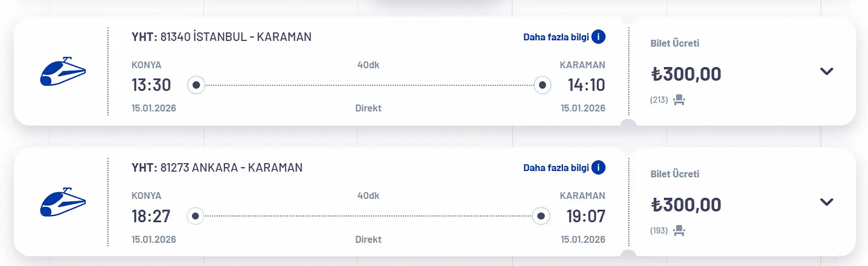Click the 19:07 arrival time
Screen dimensions: 868x266
point(586,216)
